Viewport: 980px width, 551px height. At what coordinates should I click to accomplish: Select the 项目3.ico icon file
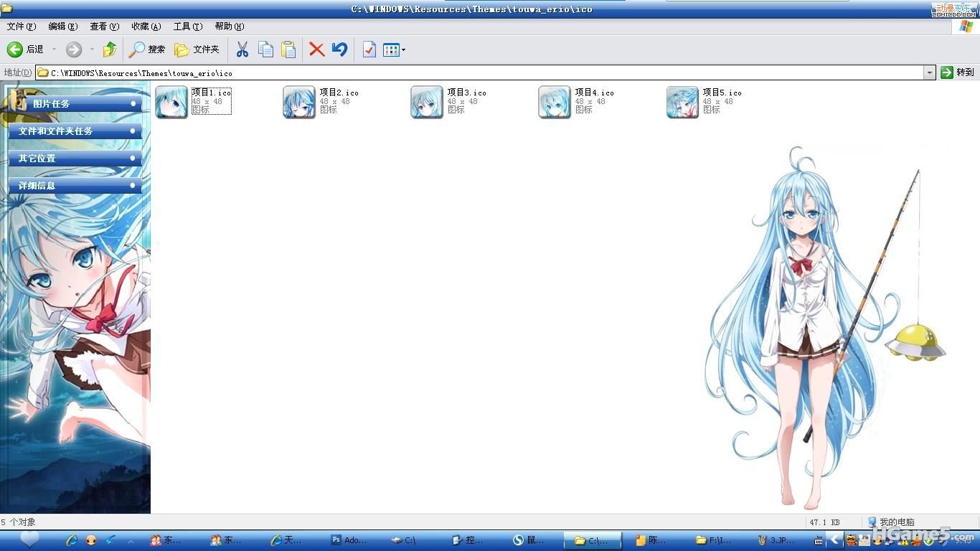coord(427,102)
